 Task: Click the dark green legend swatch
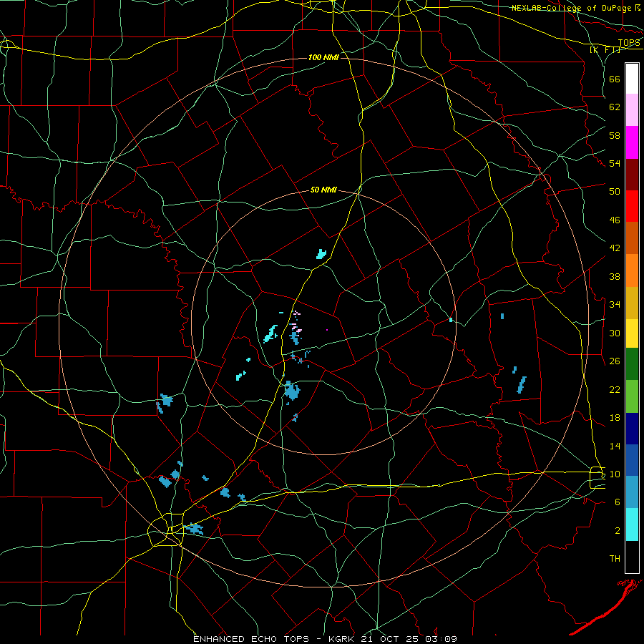coord(632,364)
